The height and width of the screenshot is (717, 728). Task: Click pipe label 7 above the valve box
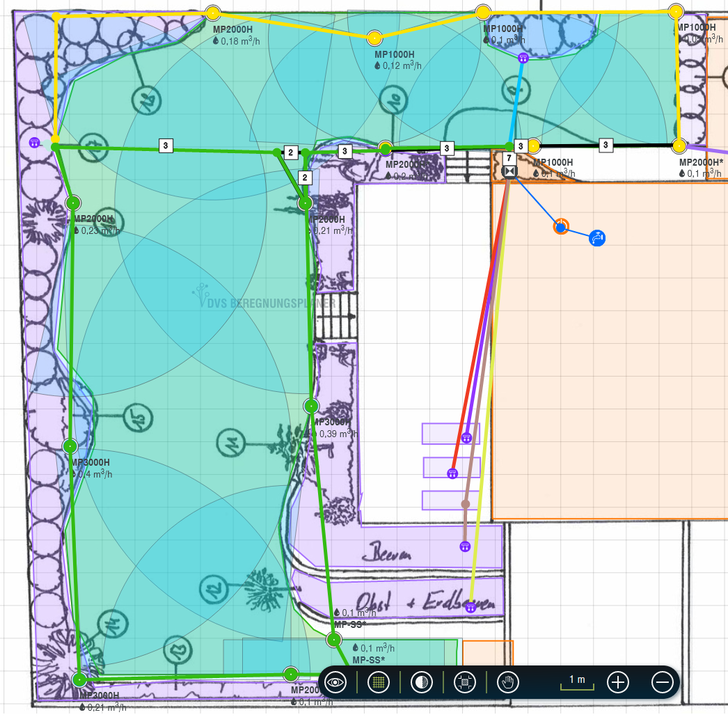click(509, 158)
